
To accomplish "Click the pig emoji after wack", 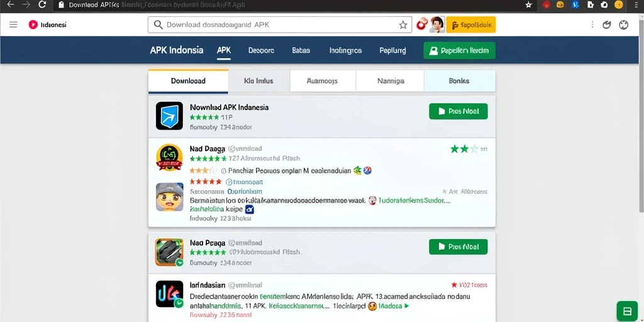I will coord(372,201).
